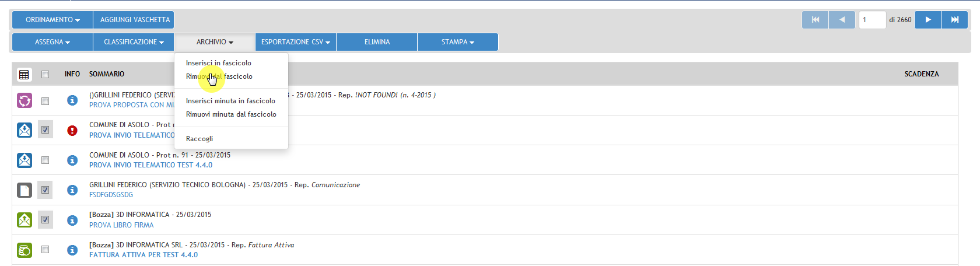
Task: Click the purple recycle icon of first row
Action: [24, 100]
